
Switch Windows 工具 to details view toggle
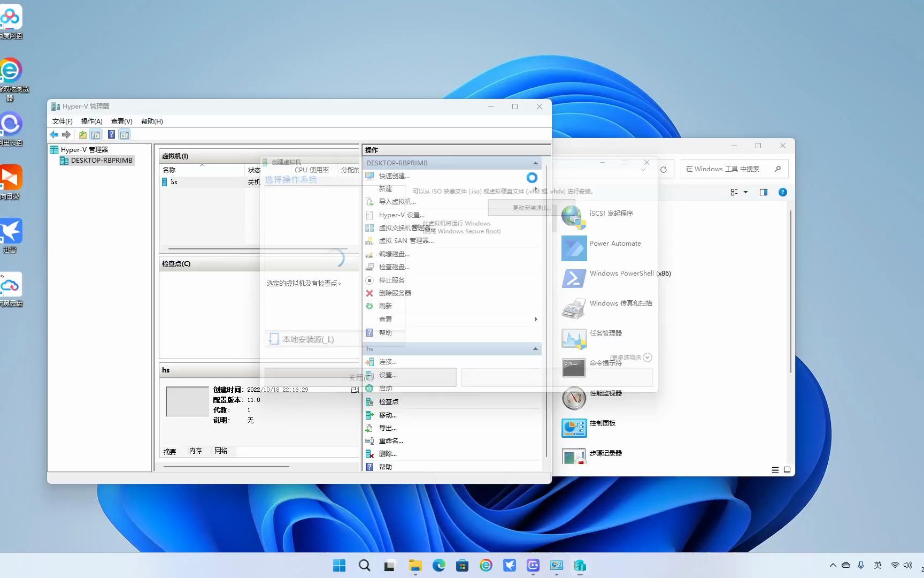coord(775,470)
